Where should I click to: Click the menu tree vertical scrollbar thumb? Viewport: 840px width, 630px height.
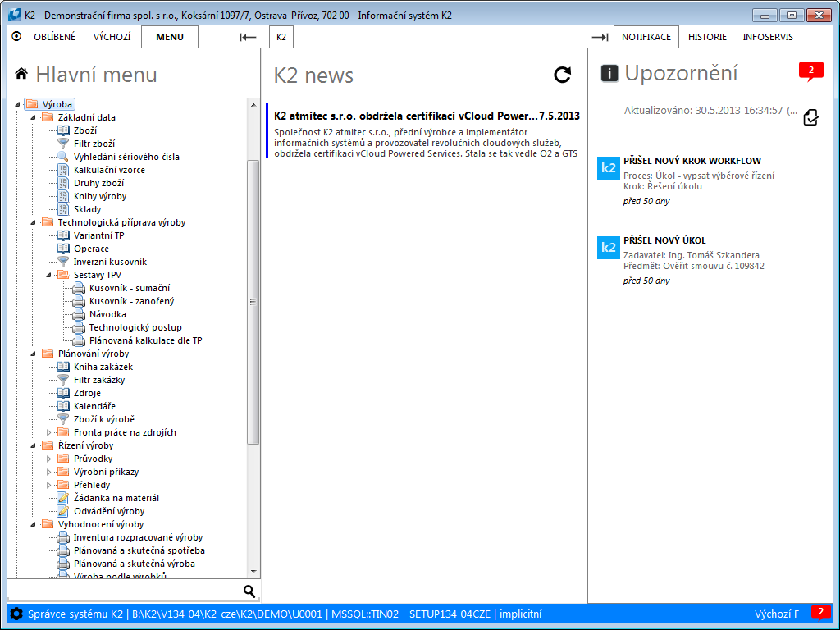(x=253, y=302)
